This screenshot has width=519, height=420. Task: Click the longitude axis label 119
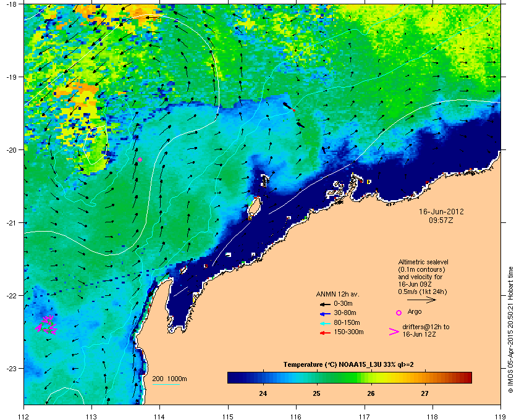[501, 416]
